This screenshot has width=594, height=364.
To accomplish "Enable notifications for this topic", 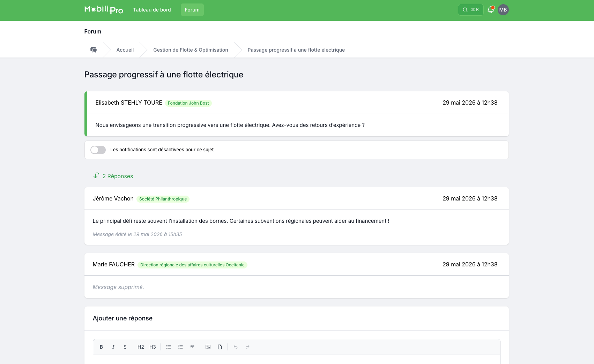I will point(98,150).
